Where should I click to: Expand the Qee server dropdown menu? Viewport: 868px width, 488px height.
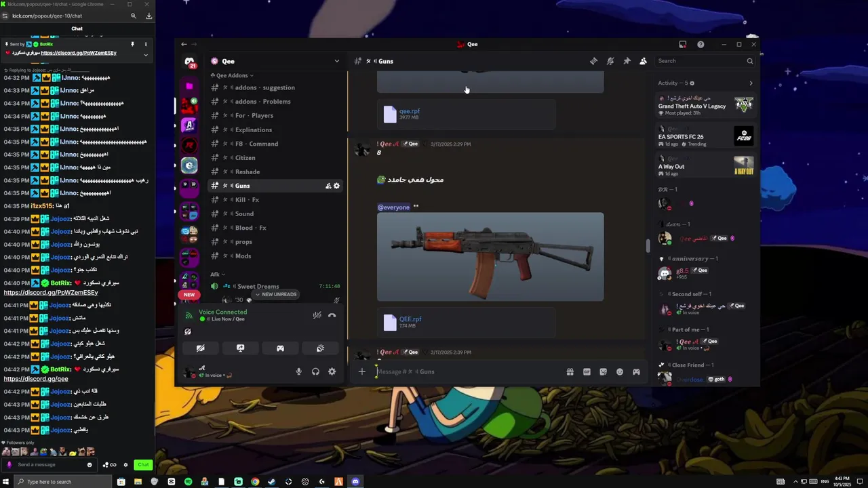point(336,61)
